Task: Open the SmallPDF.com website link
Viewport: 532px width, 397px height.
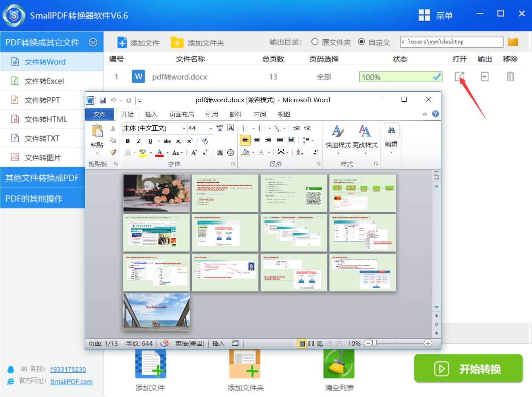Action: point(71,382)
